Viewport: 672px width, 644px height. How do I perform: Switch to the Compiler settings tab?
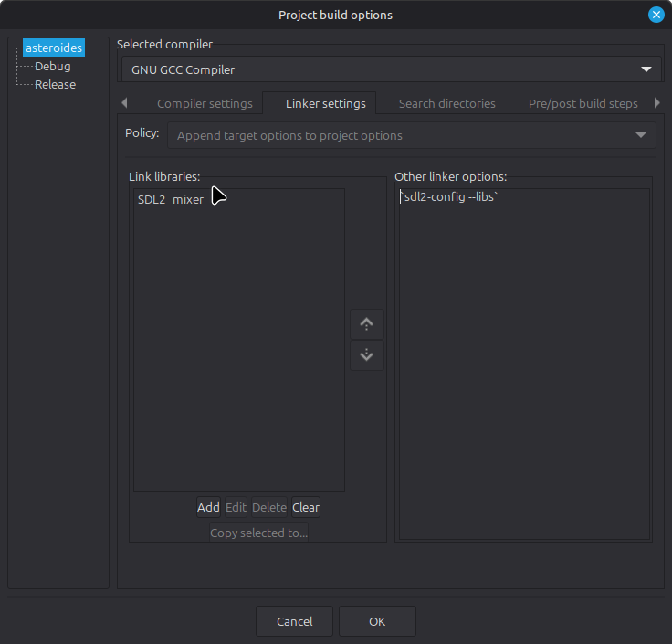pos(205,103)
